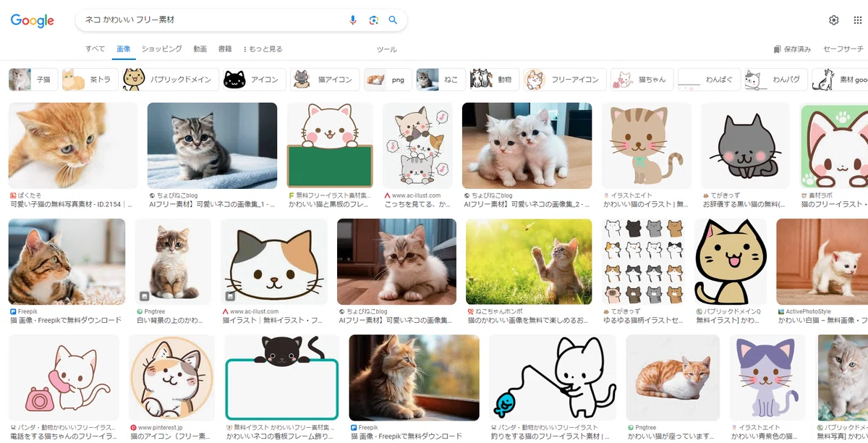Viewport: 868px width, 443px height.
Task: Open the bowing gray cat illustration
Action: coord(746,145)
